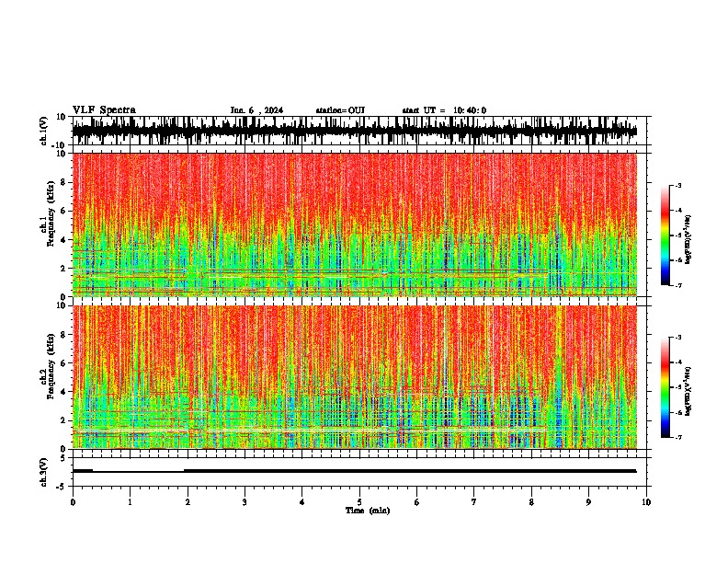Click the ch.1 "Frequency (kHz)" axis label
Screen dimensions: 728x563
pyautogui.click(x=51, y=213)
